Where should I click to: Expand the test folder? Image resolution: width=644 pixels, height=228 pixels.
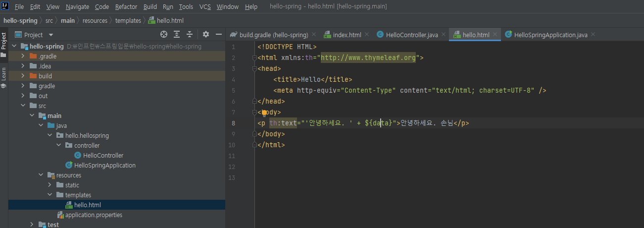click(x=32, y=225)
